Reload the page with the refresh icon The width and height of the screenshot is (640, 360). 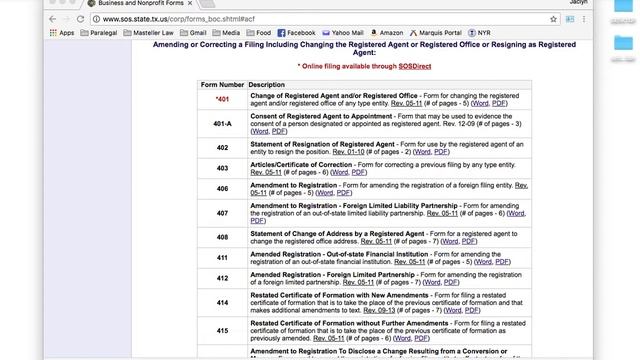[80, 19]
